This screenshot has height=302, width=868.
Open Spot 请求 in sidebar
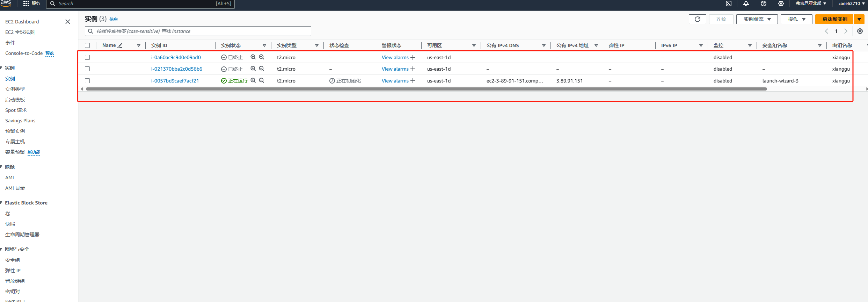click(x=16, y=110)
